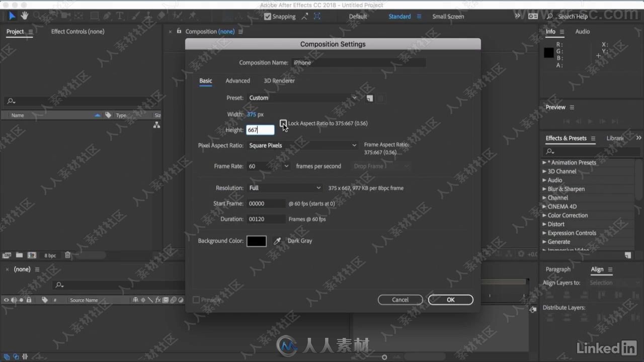Screen dimensions: 644x362
Task: Toggle Lock Aspect Ratio checkbox
Action: (x=283, y=123)
